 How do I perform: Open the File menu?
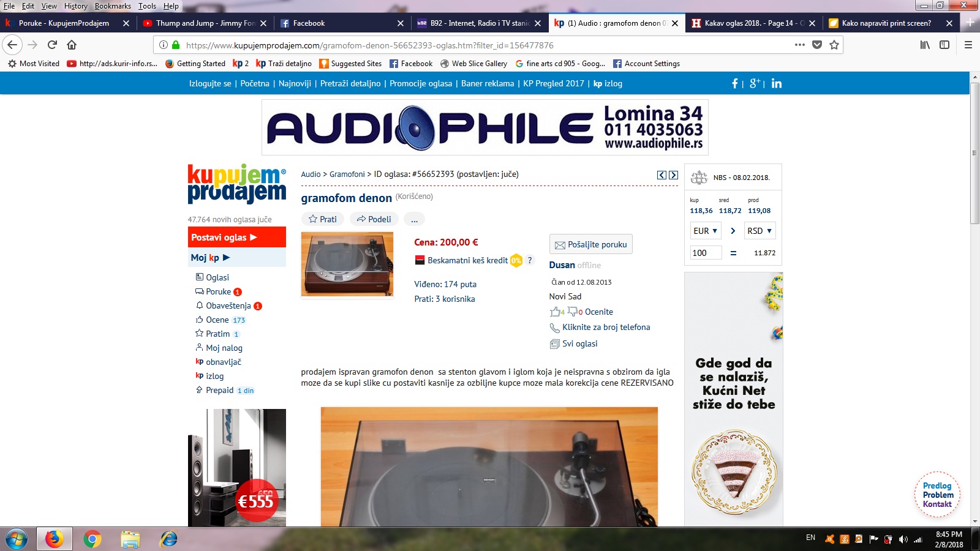point(9,6)
